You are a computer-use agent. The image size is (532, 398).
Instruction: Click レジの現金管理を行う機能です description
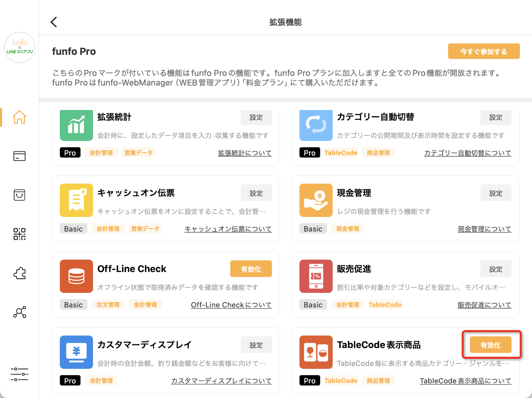click(384, 212)
